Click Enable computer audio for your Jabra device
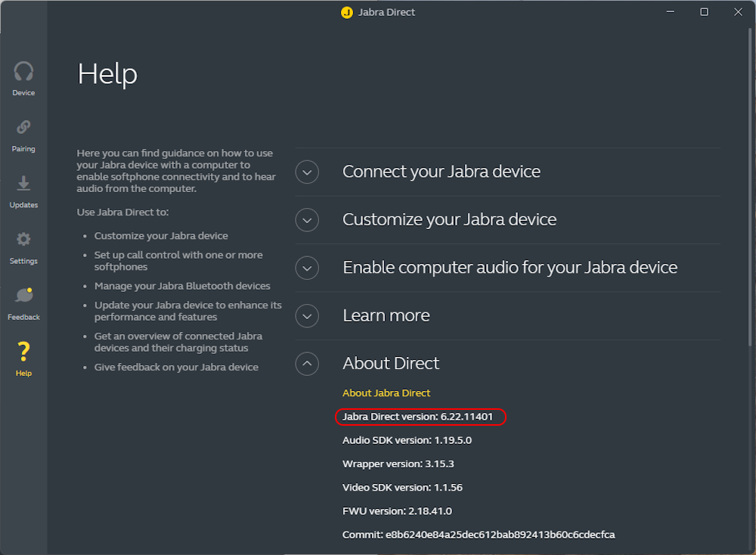The image size is (756, 555). pyautogui.click(x=510, y=268)
